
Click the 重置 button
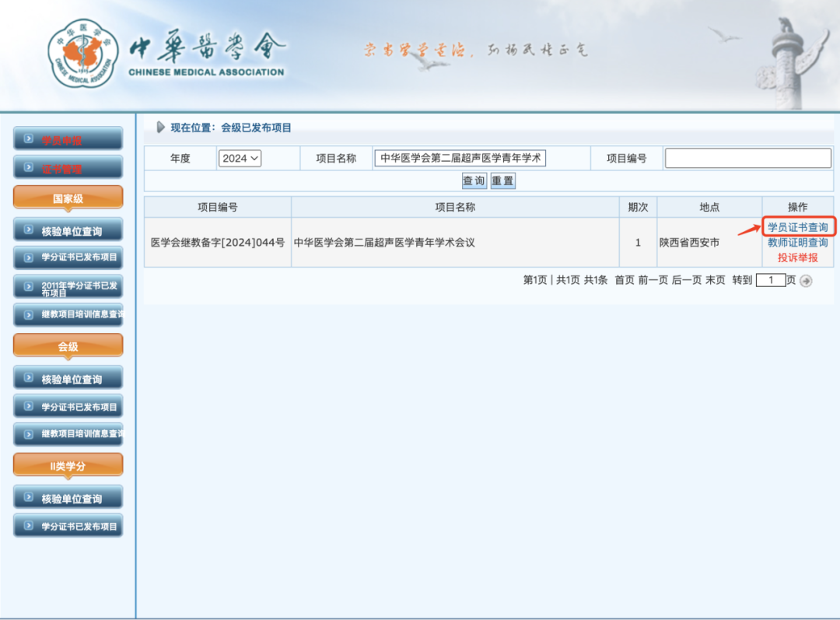[x=502, y=180]
